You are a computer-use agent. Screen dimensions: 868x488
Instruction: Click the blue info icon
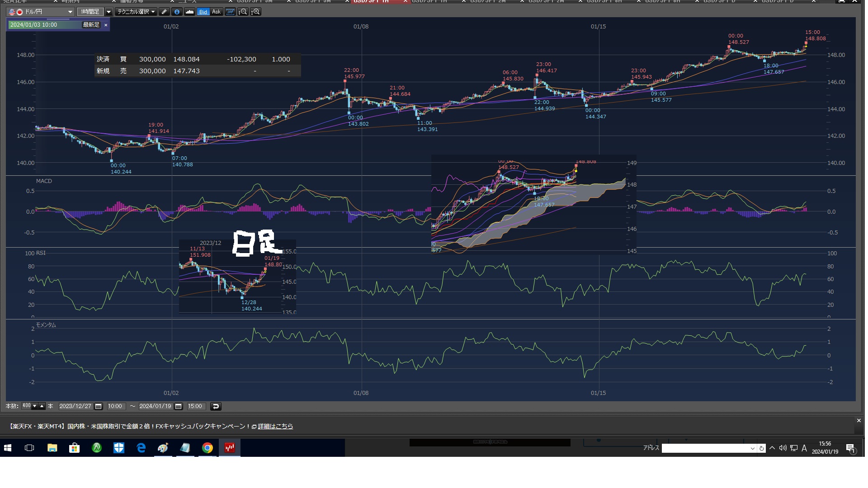pyautogui.click(x=177, y=12)
